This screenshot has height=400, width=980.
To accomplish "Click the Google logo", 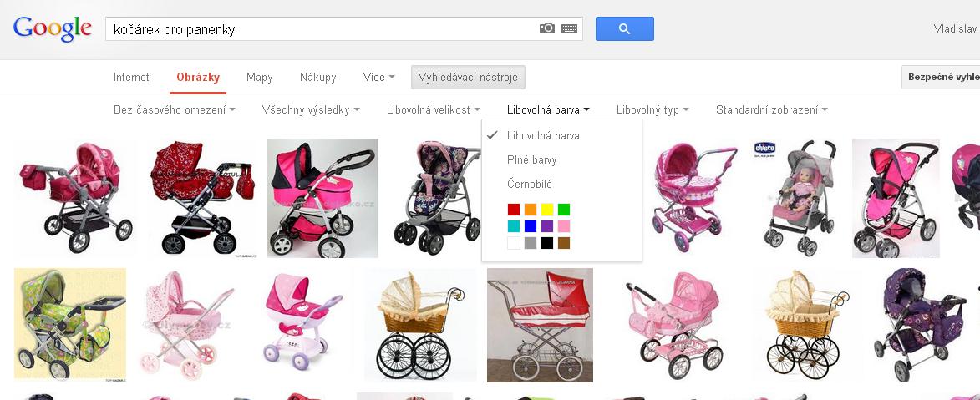I will [53, 28].
